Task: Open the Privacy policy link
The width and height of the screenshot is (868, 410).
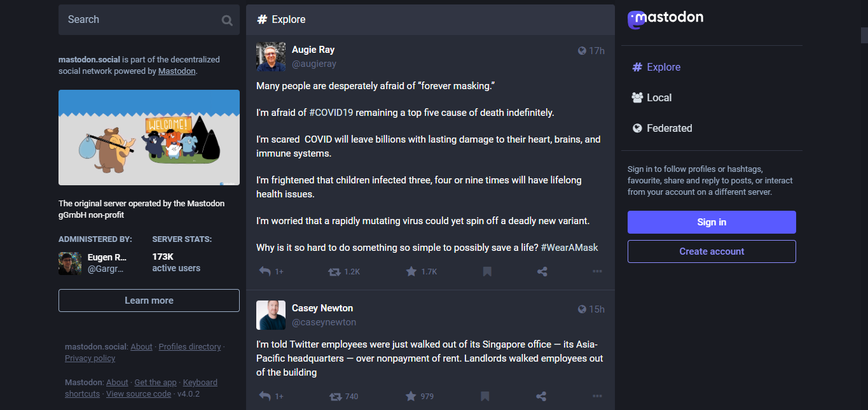Action: pos(90,358)
